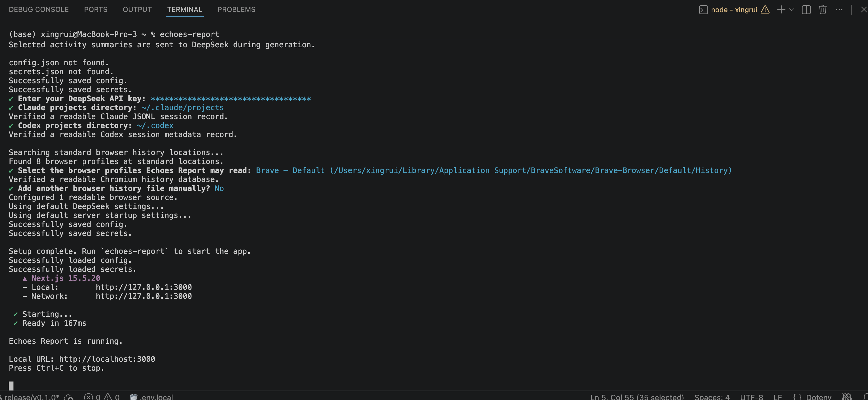Click the 'Using default DeepSeek settings...' line
Image resolution: width=868 pixels, height=400 pixels.
click(86, 206)
